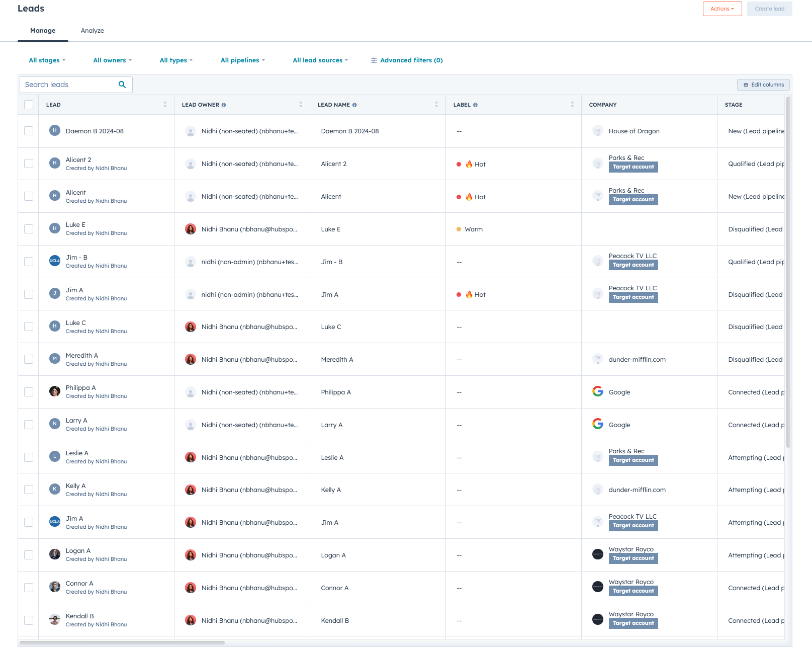
Task: Tick the Luke E row checkbox
Action: pos(29,229)
